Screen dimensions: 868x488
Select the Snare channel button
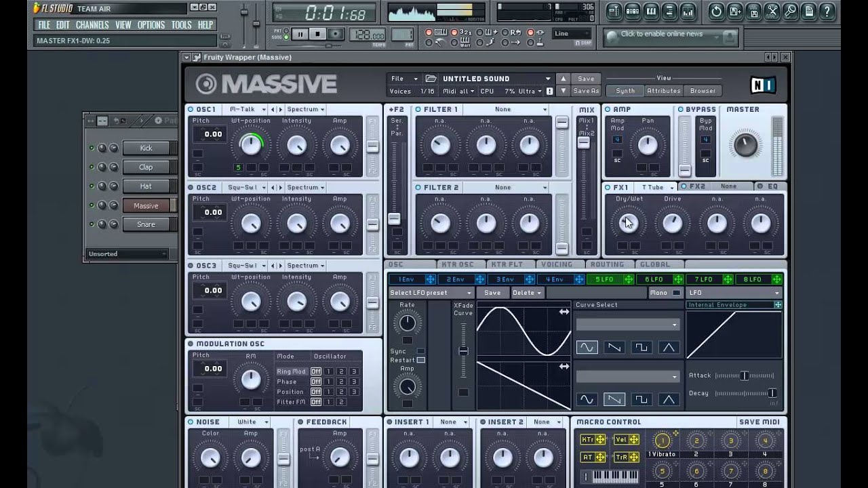146,224
